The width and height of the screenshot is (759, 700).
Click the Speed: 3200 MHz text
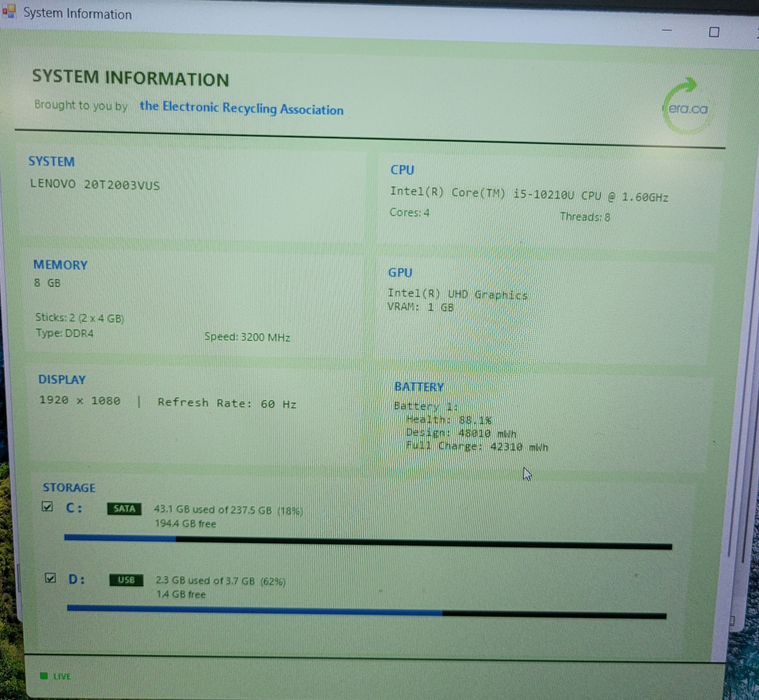tap(247, 337)
